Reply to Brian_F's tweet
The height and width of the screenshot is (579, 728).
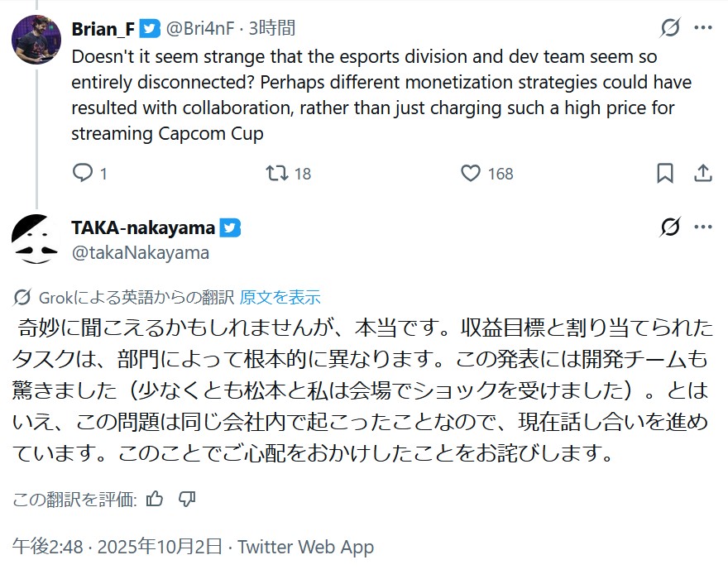click(83, 173)
